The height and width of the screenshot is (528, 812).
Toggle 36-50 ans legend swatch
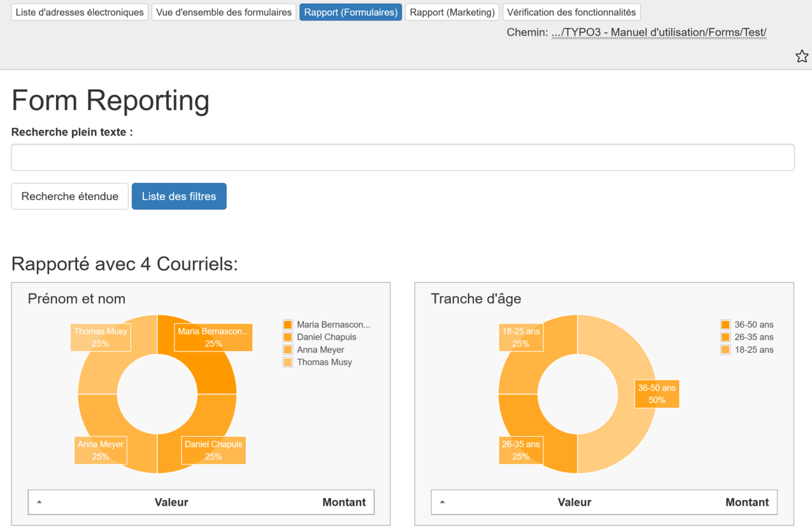coord(725,325)
